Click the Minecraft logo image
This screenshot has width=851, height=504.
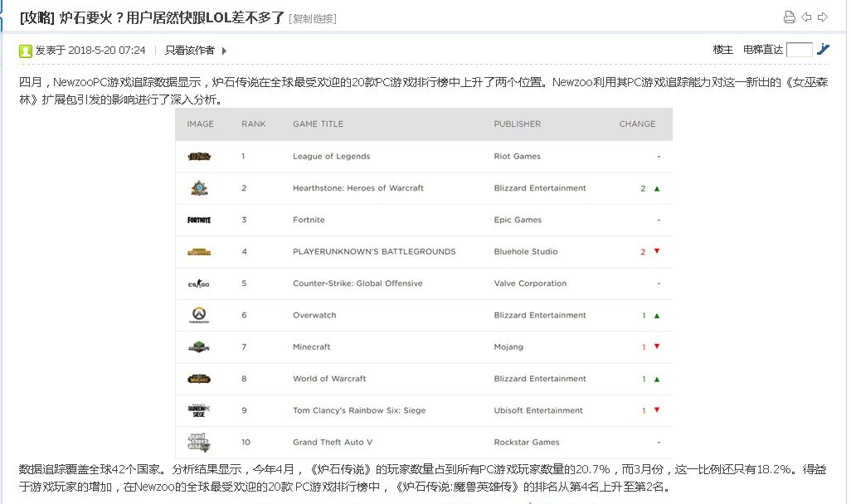coord(199,346)
